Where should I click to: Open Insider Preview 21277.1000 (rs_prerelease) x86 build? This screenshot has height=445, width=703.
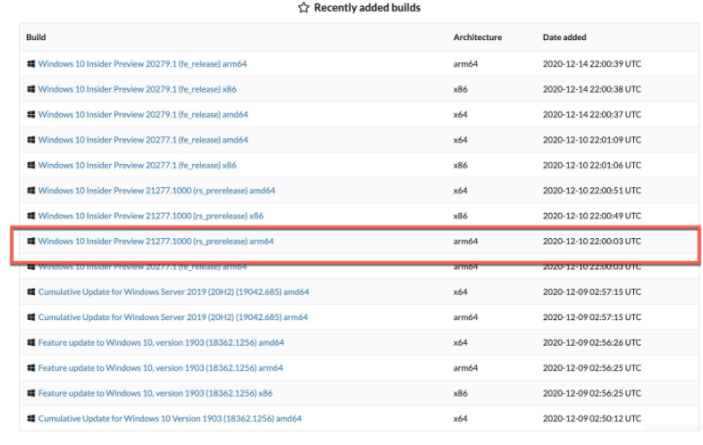151,216
